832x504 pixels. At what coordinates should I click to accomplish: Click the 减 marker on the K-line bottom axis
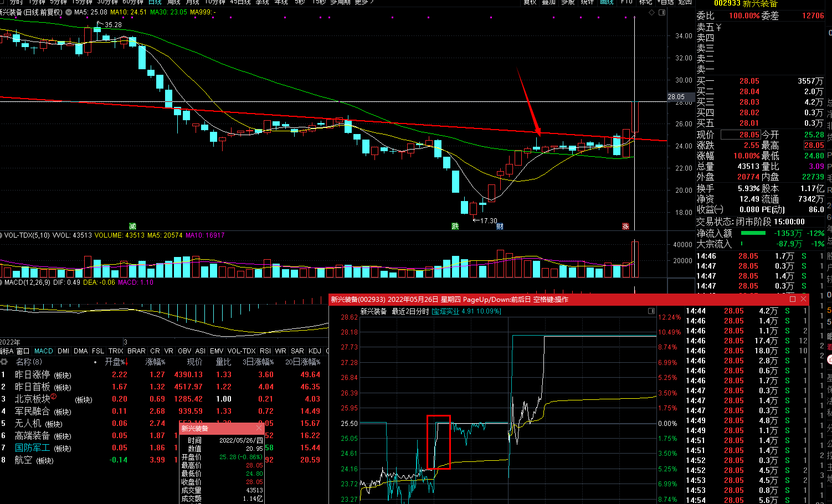pyautogui.click(x=132, y=226)
